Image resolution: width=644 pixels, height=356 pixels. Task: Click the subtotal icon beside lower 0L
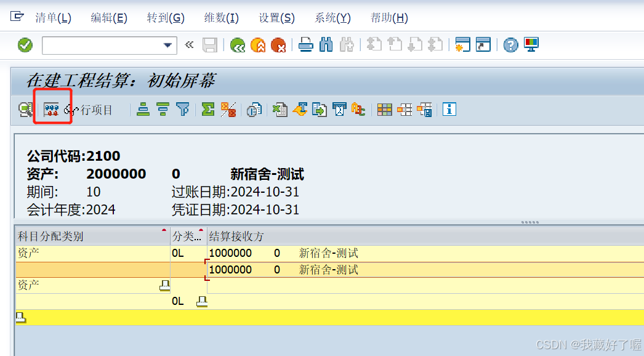202,301
